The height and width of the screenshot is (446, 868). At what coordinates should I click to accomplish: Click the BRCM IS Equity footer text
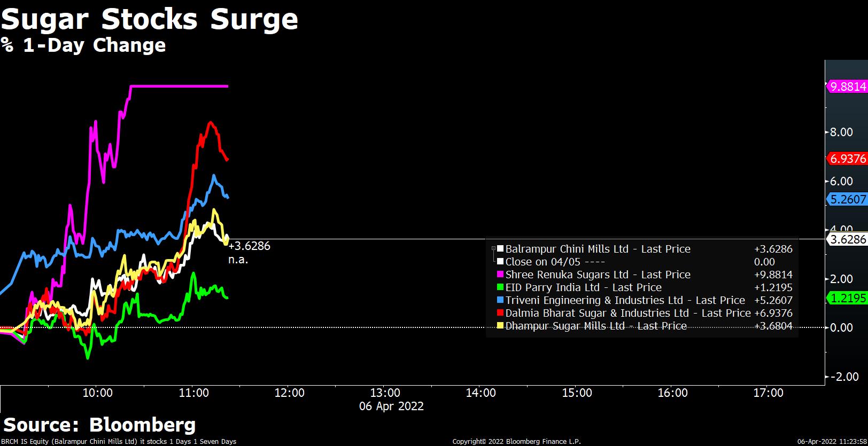click(x=118, y=442)
